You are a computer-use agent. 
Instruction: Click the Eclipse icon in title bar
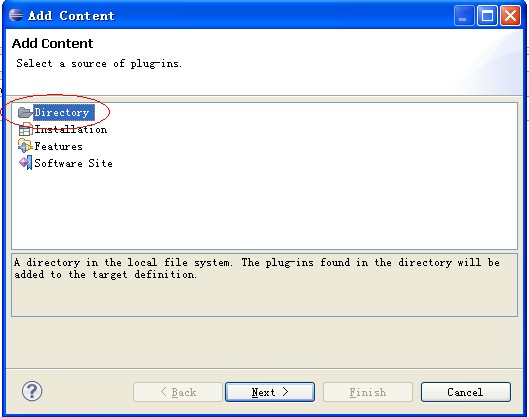click(16, 15)
